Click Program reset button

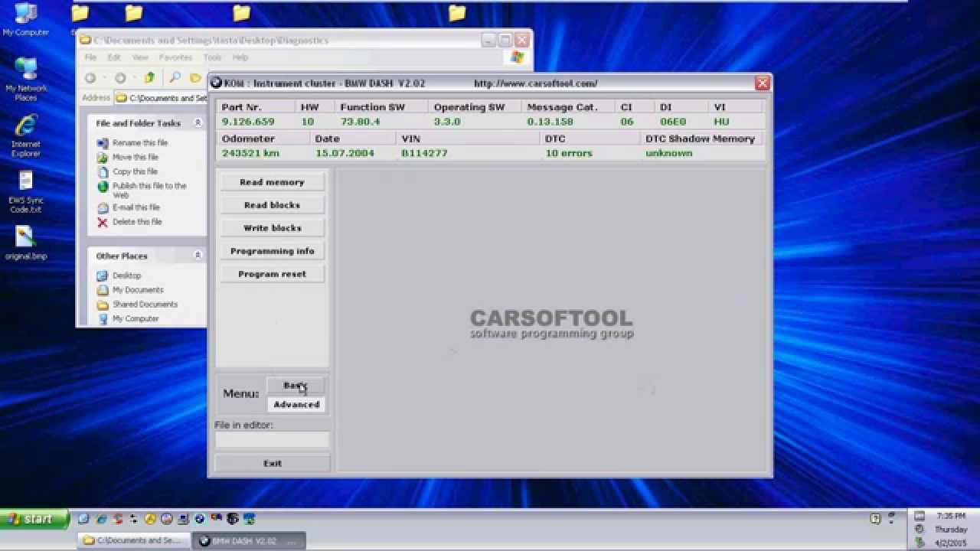pyautogui.click(x=272, y=274)
